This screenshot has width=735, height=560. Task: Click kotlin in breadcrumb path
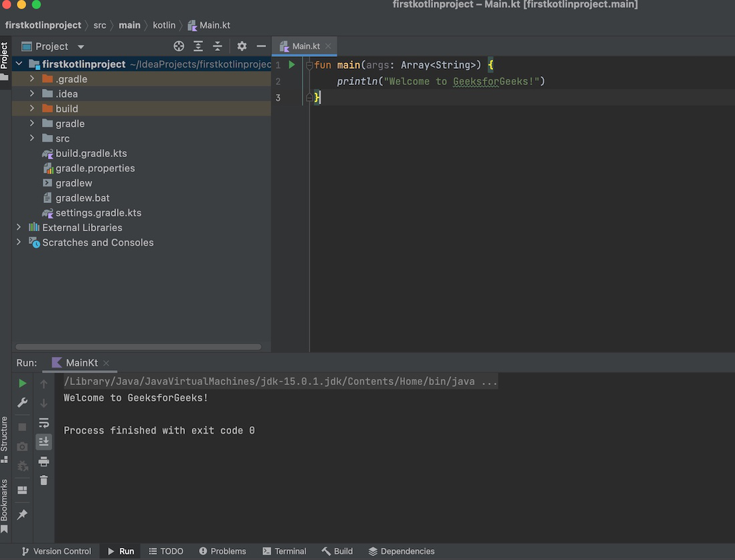164,25
